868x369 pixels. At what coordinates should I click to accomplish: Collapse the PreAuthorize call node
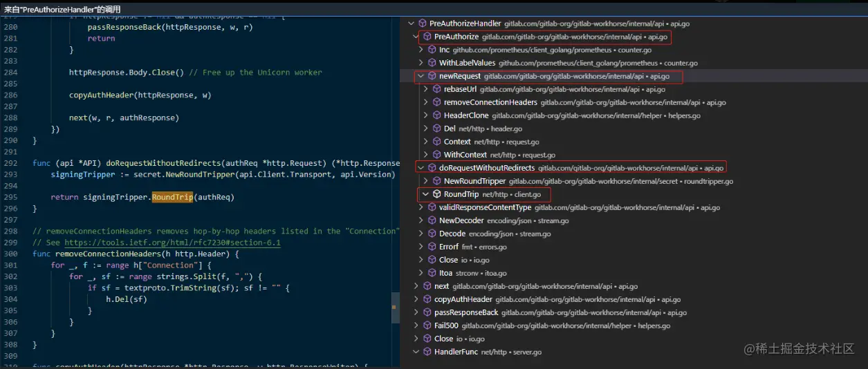coord(416,37)
